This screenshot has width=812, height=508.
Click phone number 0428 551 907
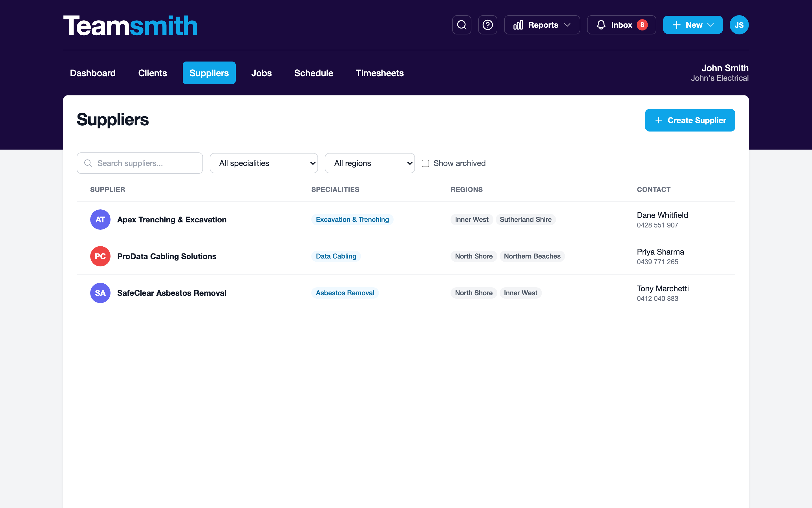[657, 225]
